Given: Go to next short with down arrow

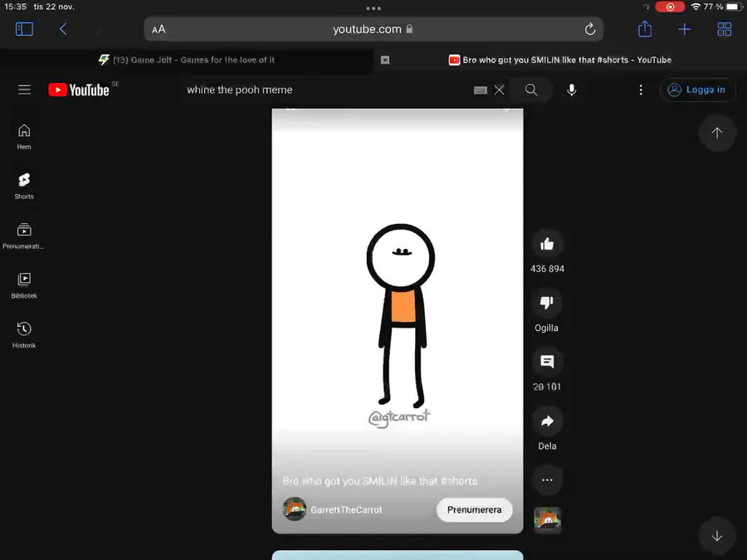Looking at the screenshot, I should click(717, 536).
